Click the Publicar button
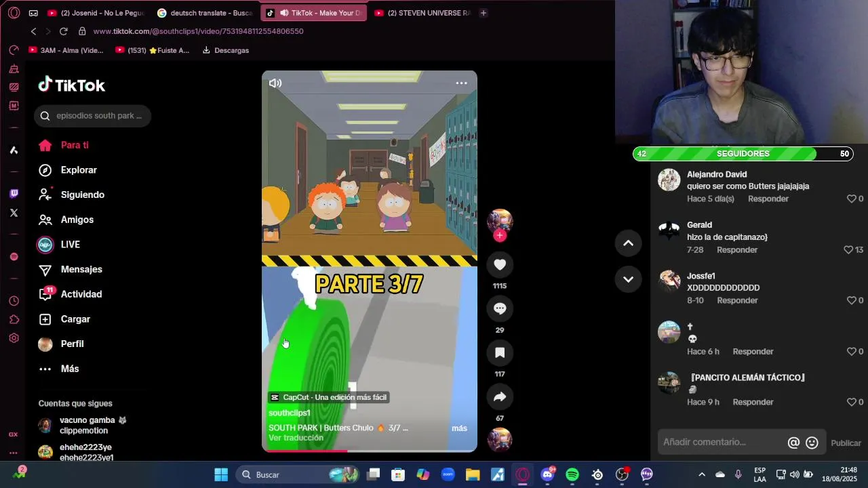Viewport: 868px width, 488px height. point(846,443)
